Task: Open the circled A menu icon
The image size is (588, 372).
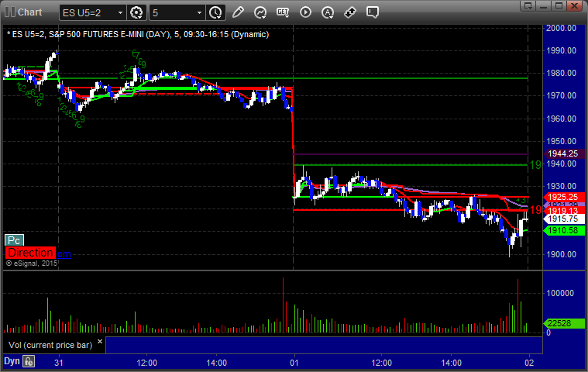Action: point(328,12)
